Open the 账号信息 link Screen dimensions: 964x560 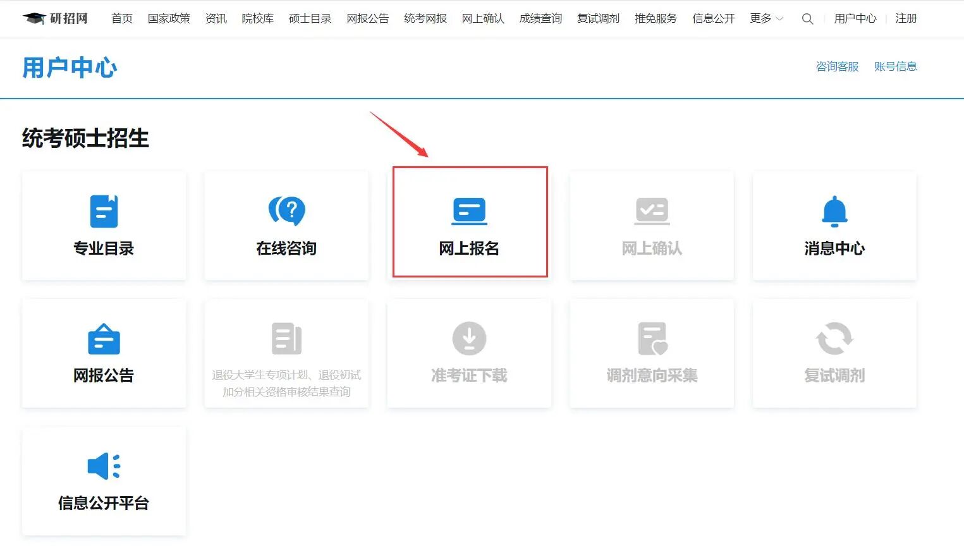coord(895,66)
